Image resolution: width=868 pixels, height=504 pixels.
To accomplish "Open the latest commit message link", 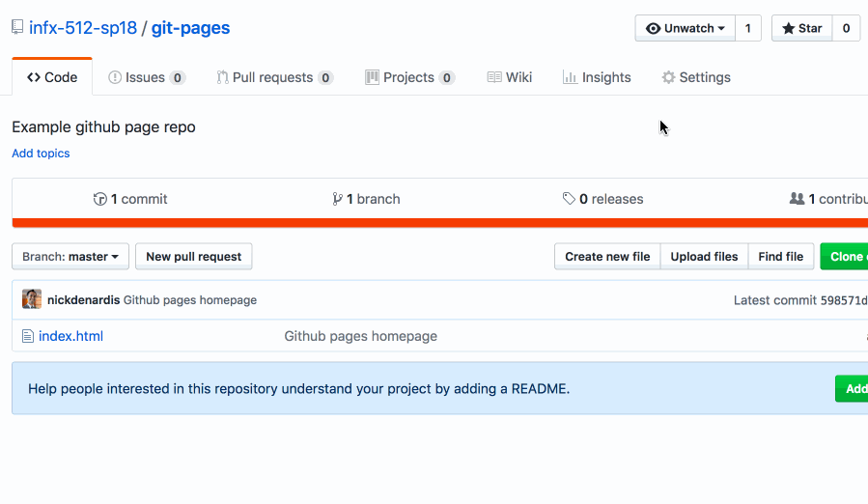I will point(190,300).
